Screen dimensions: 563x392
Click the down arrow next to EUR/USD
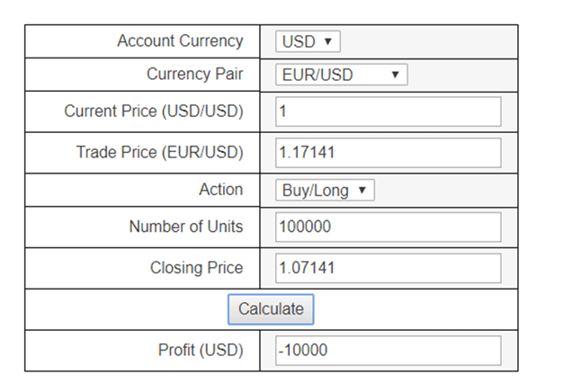click(395, 75)
